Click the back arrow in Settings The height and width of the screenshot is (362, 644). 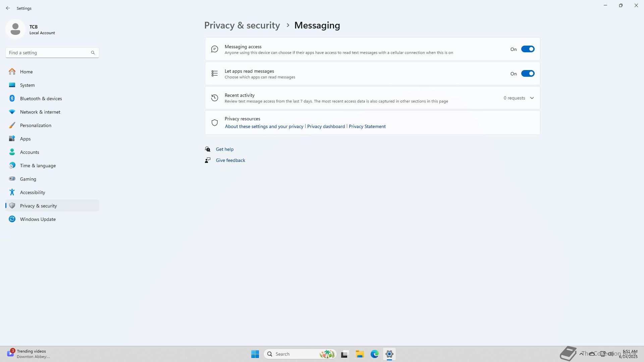pyautogui.click(x=8, y=8)
